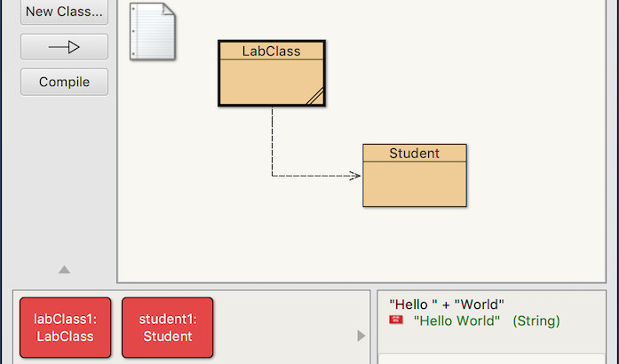This screenshot has width=619, height=364.
Task: Click the inheritance arrow button
Action: tap(64, 47)
